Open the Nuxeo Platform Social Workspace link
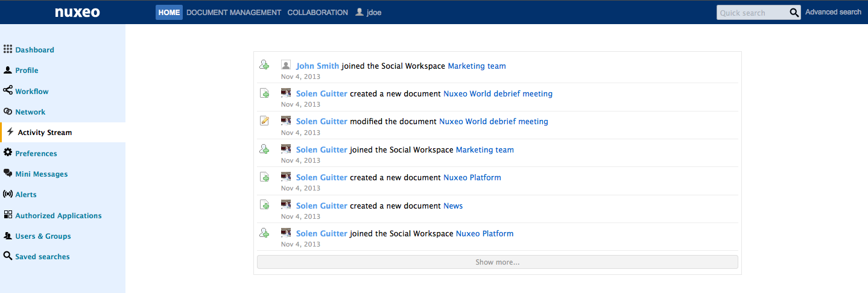Image resolution: width=868 pixels, height=293 pixels. [x=485, y=233]
